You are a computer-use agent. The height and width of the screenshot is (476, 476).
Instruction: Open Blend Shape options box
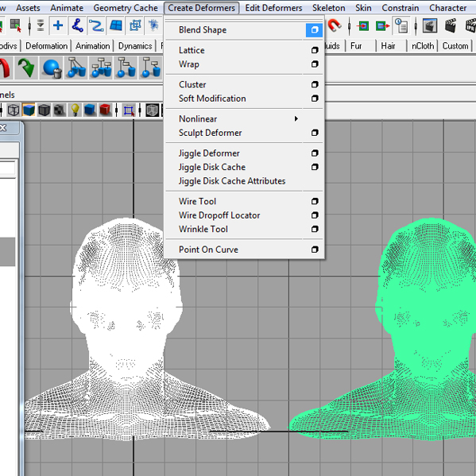pyautogui.click(x=314, y=30)
